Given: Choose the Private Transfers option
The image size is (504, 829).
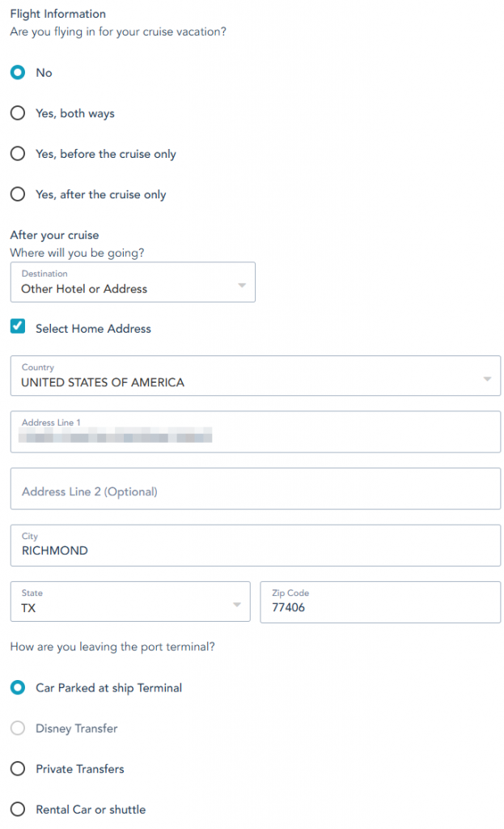Looking at the screenshot, I should click(x=18, y=769).
